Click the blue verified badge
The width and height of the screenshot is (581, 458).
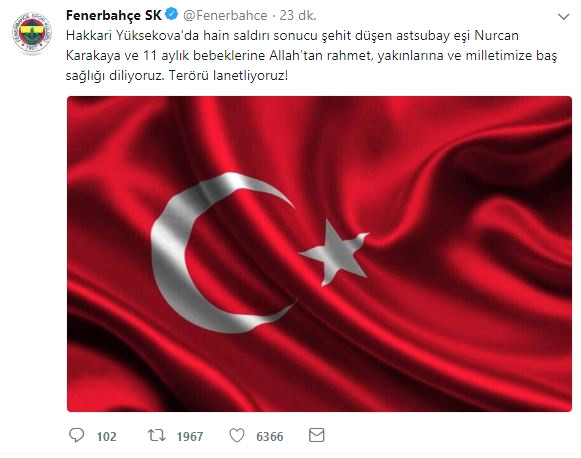(x=171, y=15)
